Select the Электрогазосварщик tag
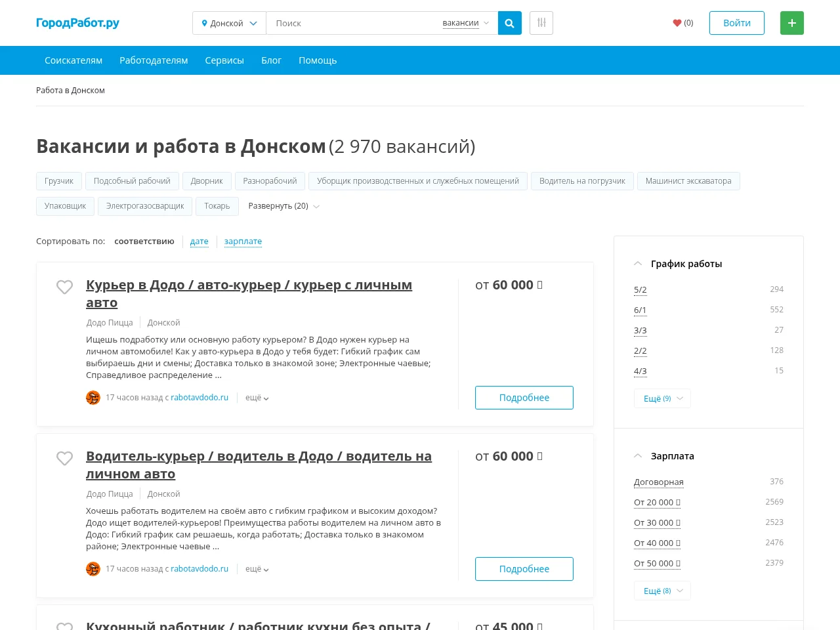The height and width of the screenshot is (630, 840). (145, 206)
